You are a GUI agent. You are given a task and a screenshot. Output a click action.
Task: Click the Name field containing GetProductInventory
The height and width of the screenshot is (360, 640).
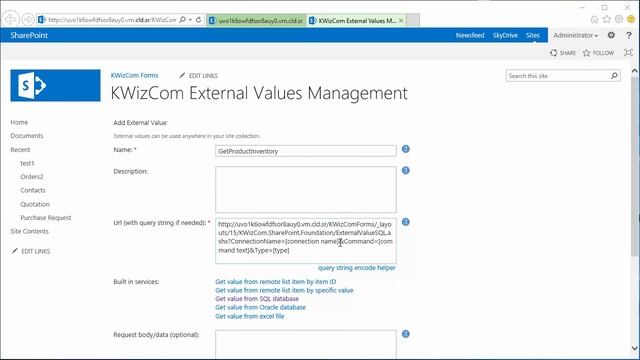coord(306,151)
